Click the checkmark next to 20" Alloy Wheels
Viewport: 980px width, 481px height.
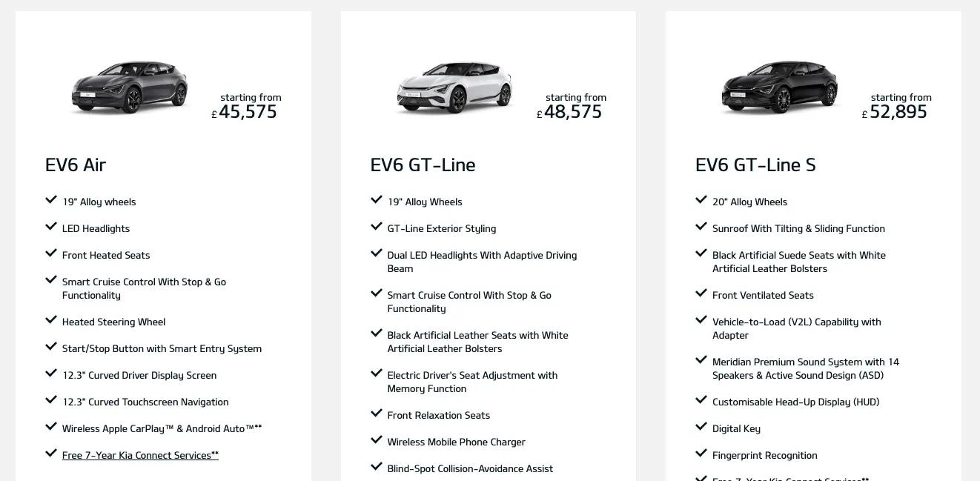click(701, 200)
